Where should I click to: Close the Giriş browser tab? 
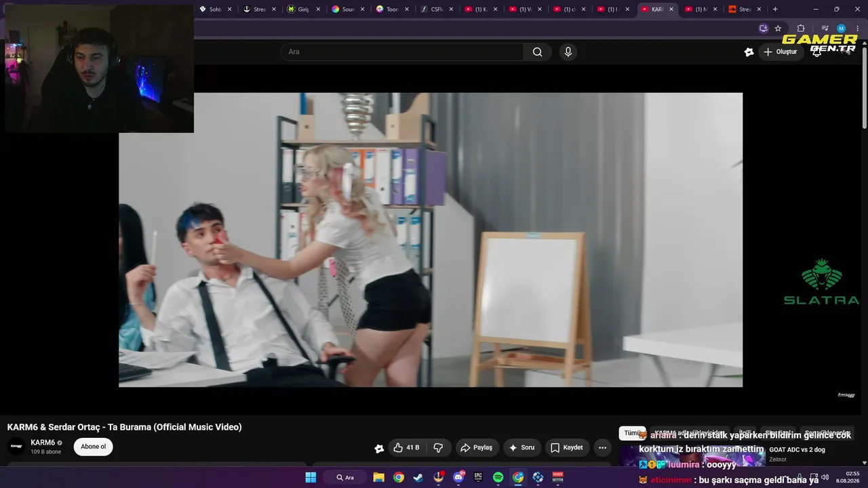click(x=318, y=9)
